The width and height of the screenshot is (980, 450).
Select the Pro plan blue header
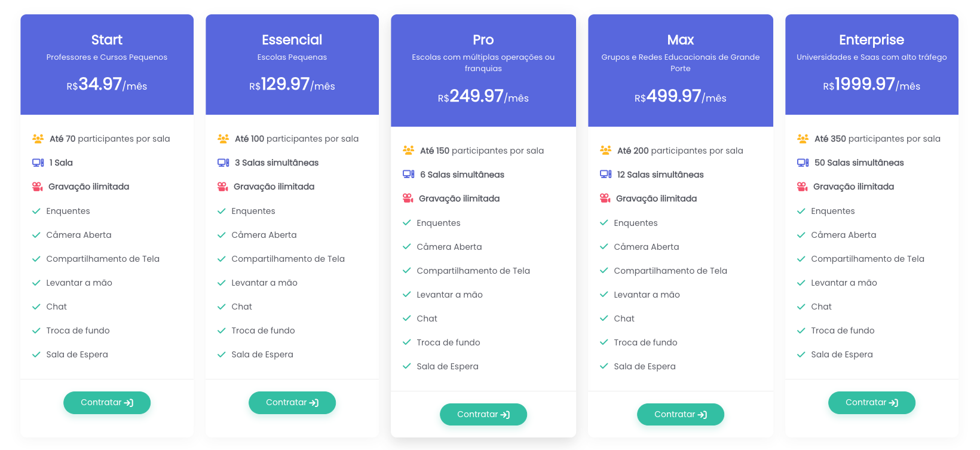pyautogui.click(x=483, y=70)
